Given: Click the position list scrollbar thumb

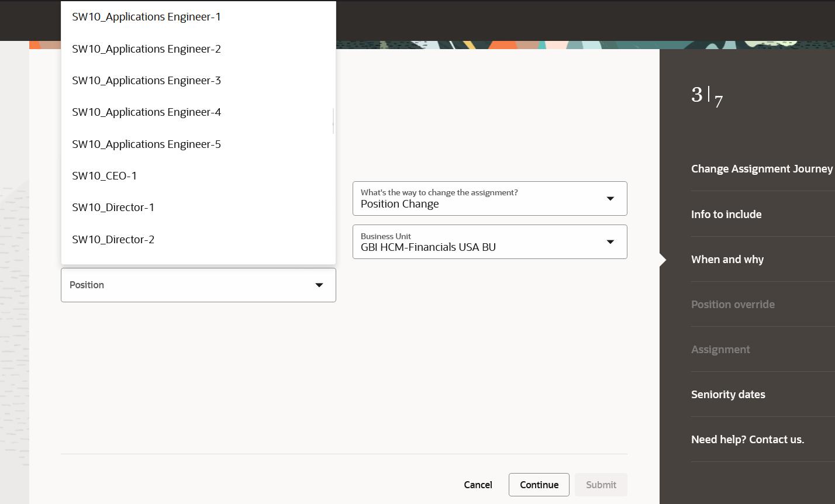Looking at the screenshot, I should pos(333,121).
